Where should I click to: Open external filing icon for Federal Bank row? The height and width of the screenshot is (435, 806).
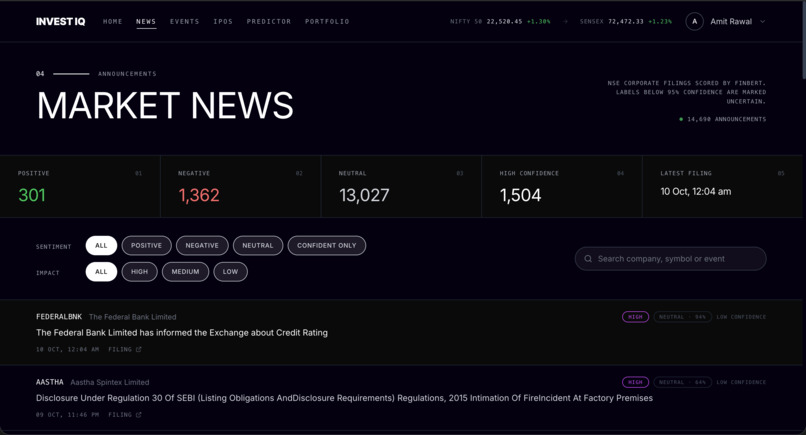138,349
